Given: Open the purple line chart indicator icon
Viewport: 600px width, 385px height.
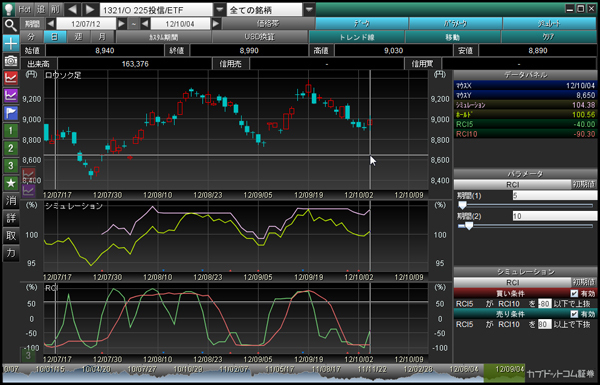Looking at the screenshot, I should point(10,95).
